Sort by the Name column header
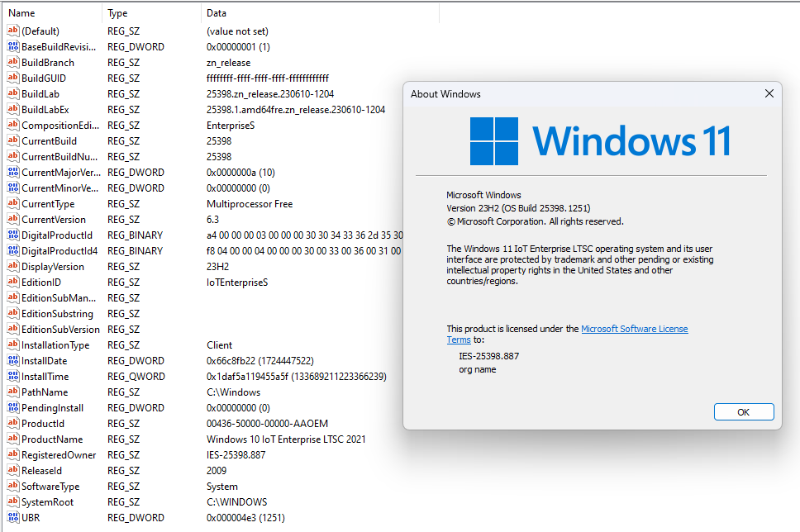Image resolution: width=800 pixels, height=532 pixels. tap(52, 12)
